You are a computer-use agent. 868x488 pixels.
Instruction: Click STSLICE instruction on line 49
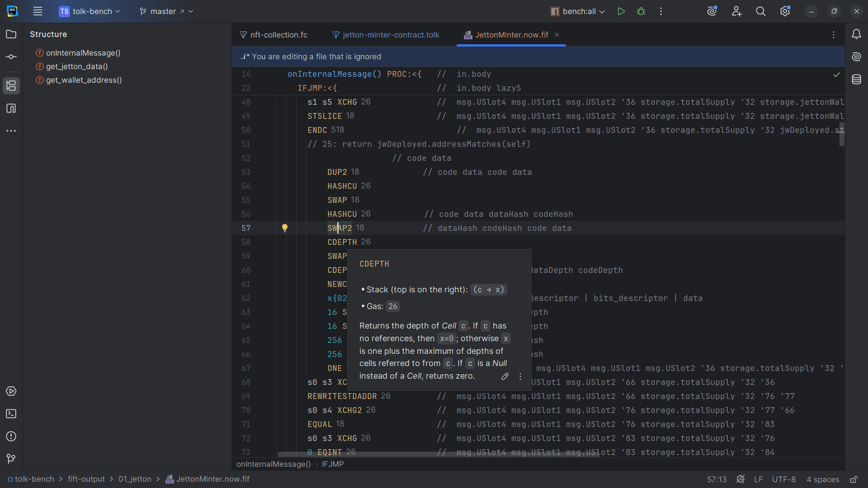[325, 116]
